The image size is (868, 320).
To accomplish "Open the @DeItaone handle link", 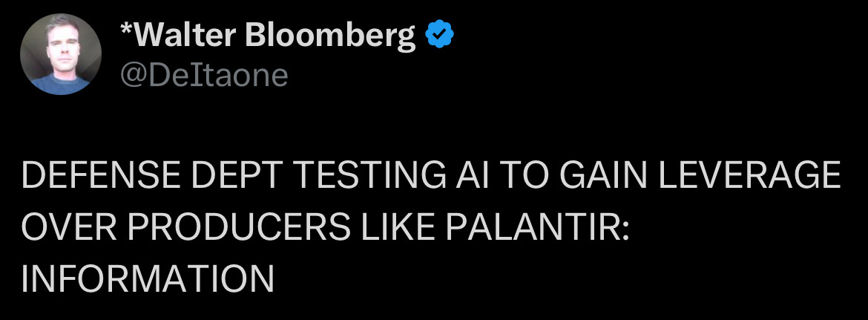I will tap(203, 74).
